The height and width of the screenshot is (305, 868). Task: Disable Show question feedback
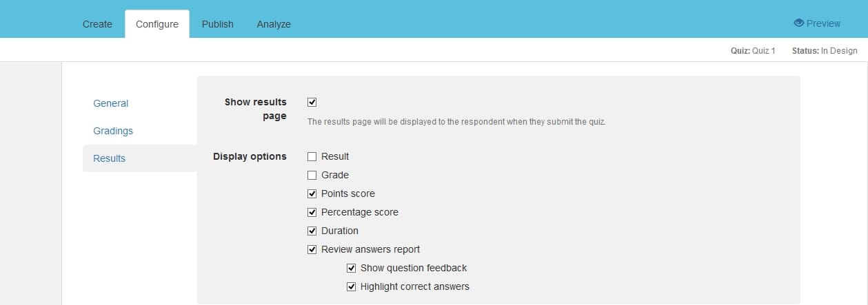(x=352, y=268)
